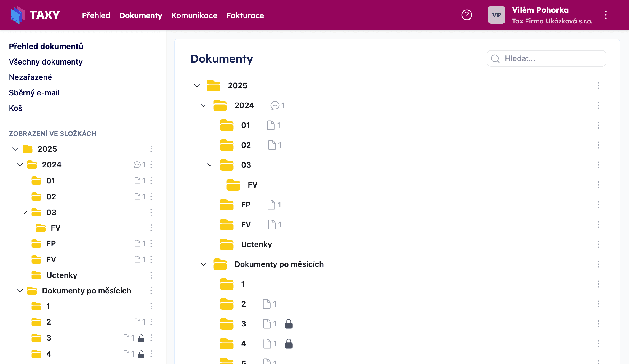This screenshot has height=364, width=629.
Task: Collapse the 03 folder in main list
Action: pos(210,165)
